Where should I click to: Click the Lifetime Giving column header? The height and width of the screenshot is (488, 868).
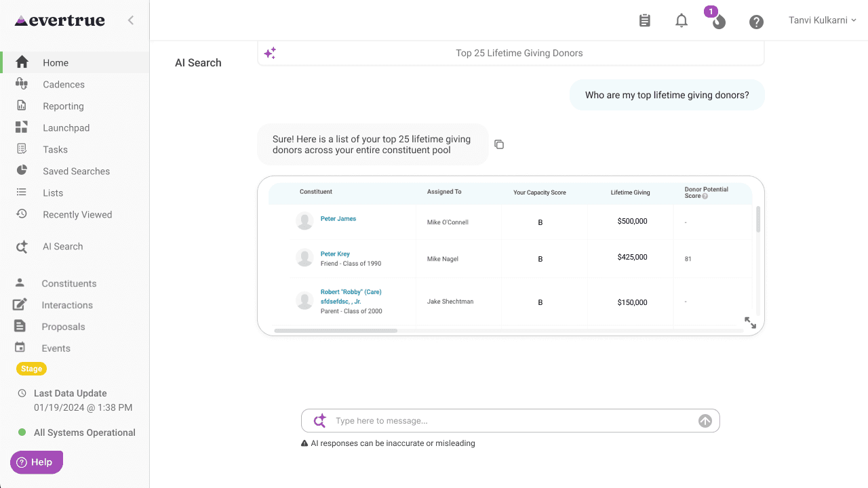pyautogui.click(x=630, y=192)
